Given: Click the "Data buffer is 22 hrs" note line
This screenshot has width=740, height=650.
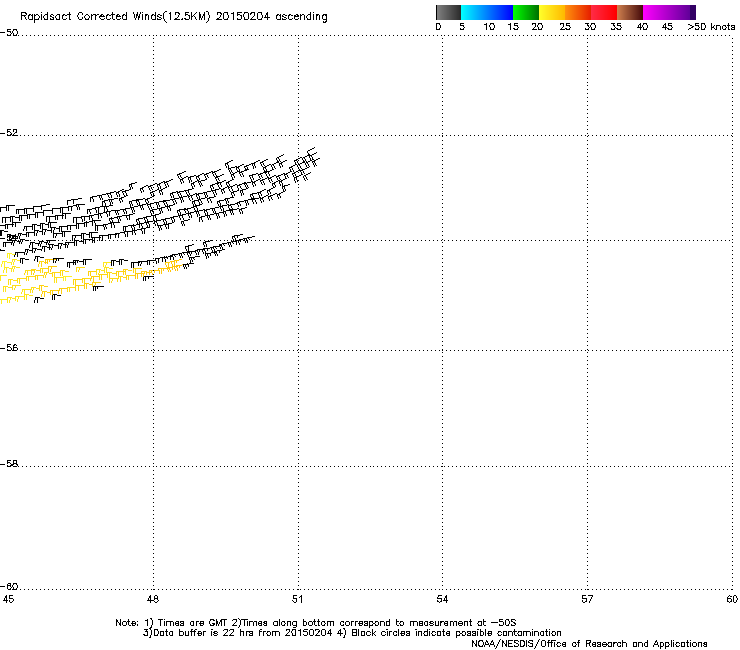Looking at the screenshot, I should pyautogui.click(x=352, y=633).
